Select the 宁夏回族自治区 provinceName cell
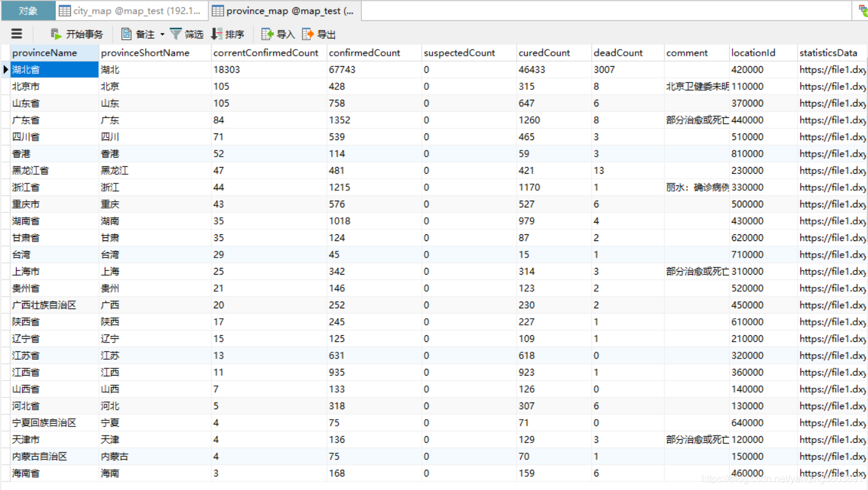 pos(54,423)
